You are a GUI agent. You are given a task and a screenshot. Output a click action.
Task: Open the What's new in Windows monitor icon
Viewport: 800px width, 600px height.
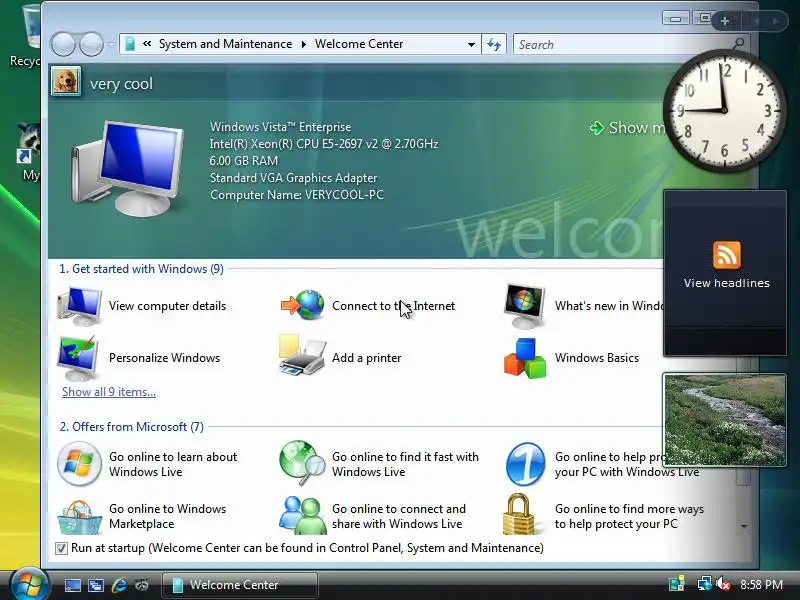524,306
